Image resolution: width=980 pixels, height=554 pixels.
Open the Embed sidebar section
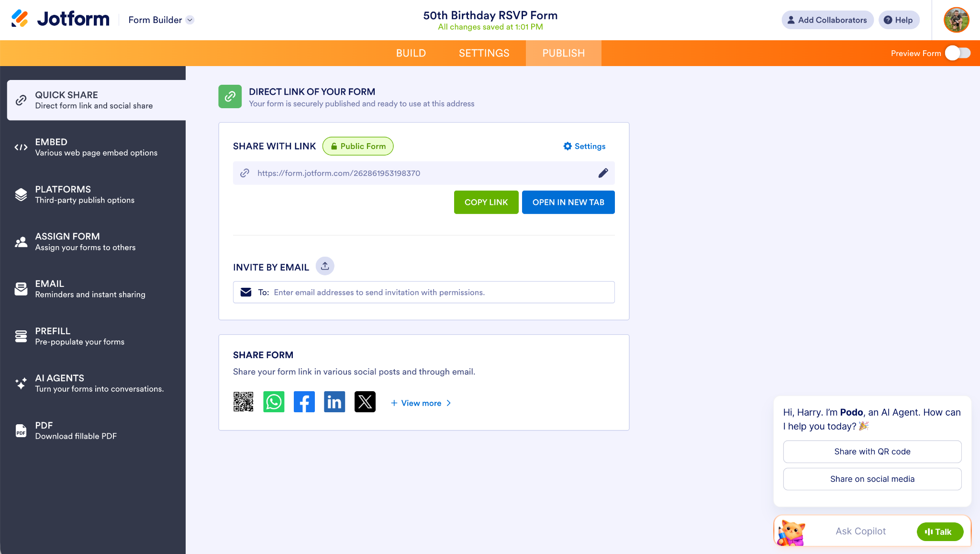[x=96, y=147]
